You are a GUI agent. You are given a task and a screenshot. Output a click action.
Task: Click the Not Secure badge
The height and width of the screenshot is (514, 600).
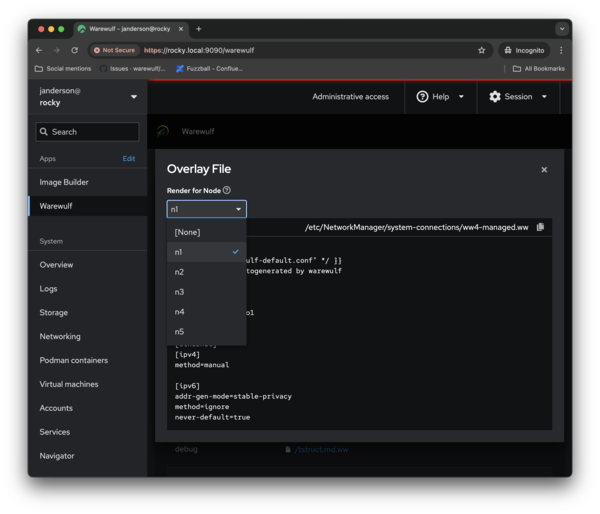[x=114, y=50]
